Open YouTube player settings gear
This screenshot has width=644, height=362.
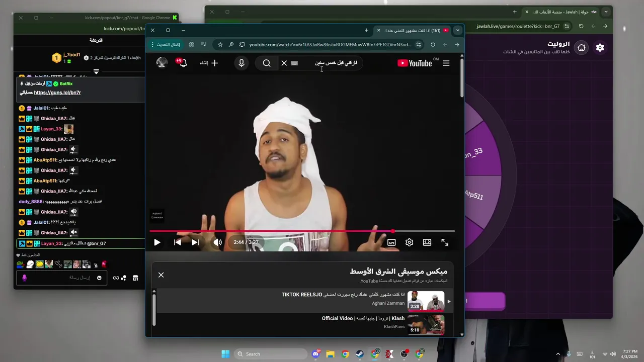click(x=409, y=242)
